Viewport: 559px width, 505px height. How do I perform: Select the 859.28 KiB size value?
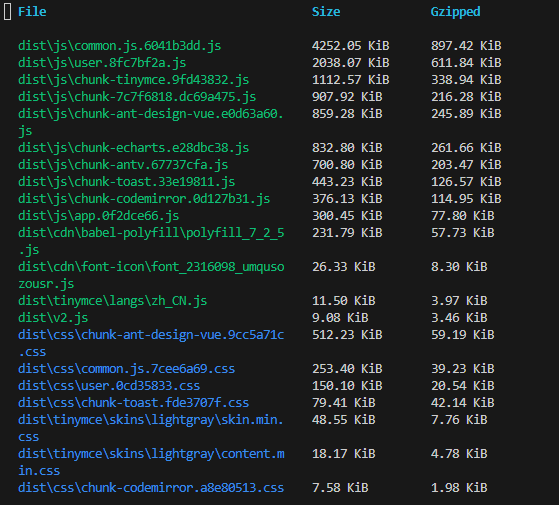[347, 114]
